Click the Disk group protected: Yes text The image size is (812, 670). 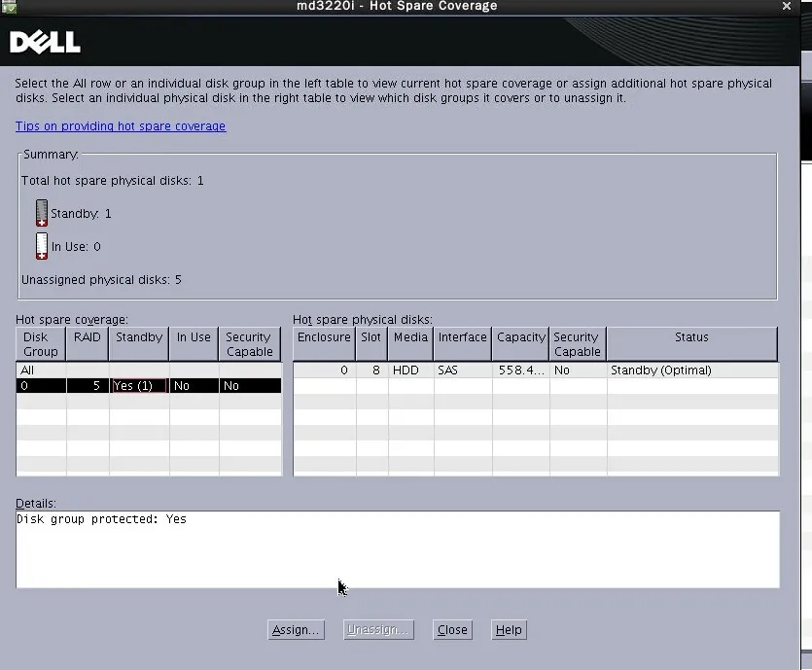[x=101, y=519]
